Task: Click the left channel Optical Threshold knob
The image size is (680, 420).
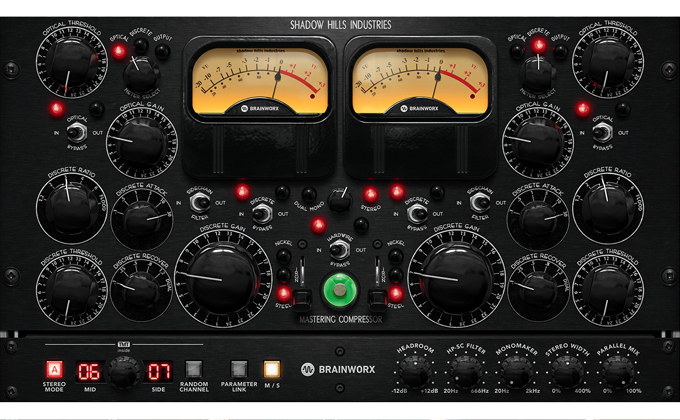Action: pos(72,62)
